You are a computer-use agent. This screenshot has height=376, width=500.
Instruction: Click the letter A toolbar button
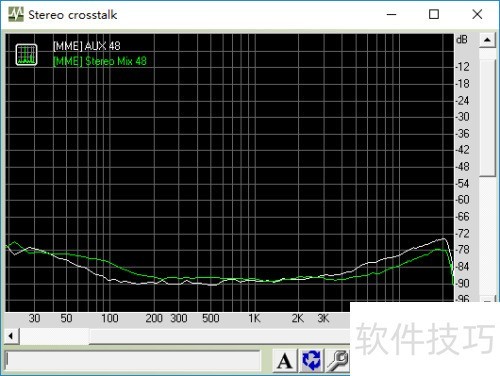(x=285, y=361)
